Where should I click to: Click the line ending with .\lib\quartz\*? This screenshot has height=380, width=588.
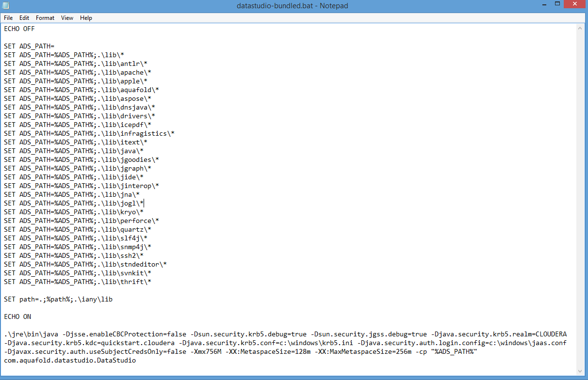coord(78,229)
